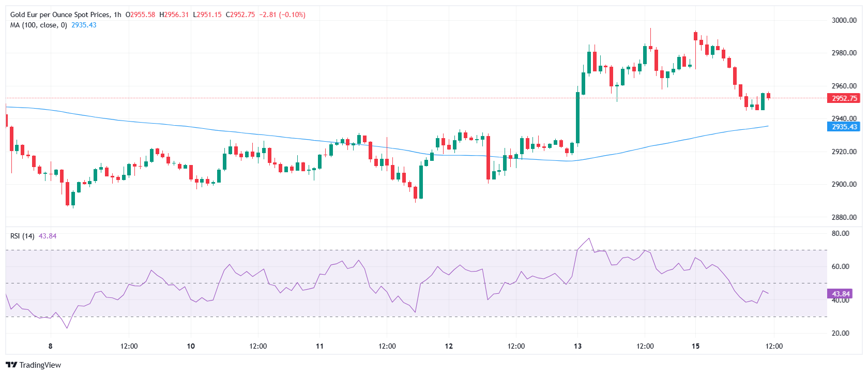Click the date 15 on time axis
Viewport: 868px width, 375px height.
tap(696, 346)
